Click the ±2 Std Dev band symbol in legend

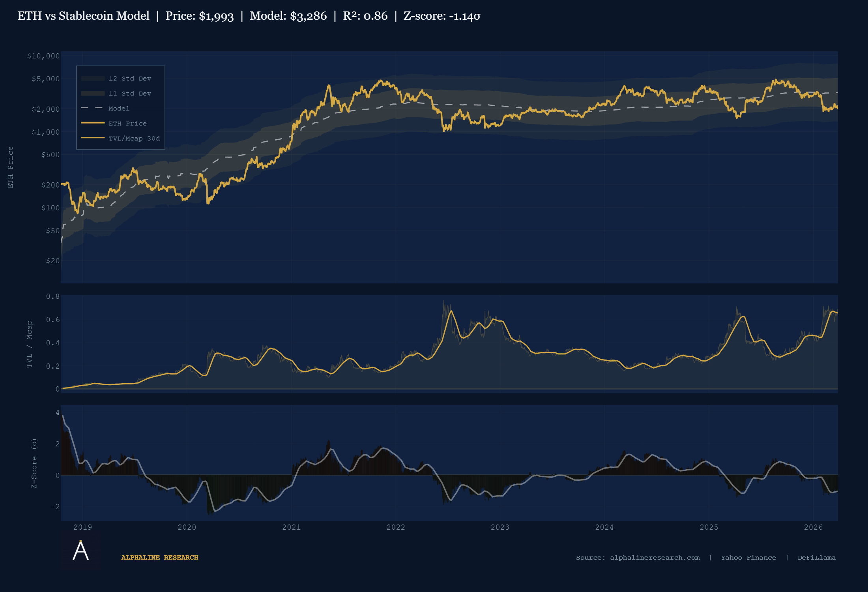click(92, 78)
